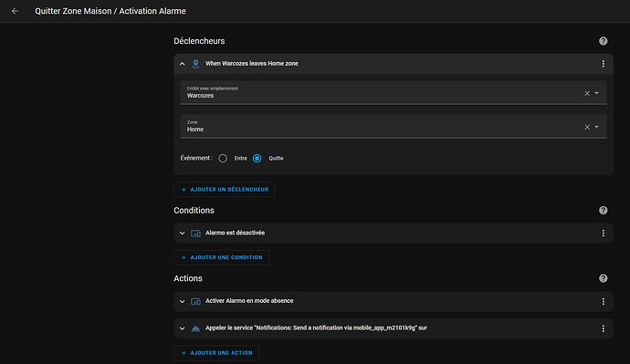
Task: Open entity dropdown arrow for Warcozes
Action: [596, 93]
